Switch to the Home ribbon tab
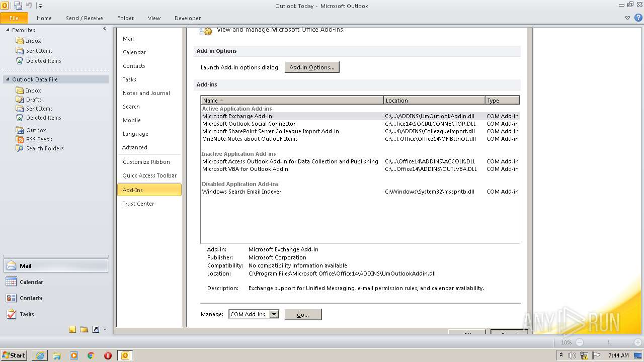The height and width of the screenshot is (362, 644). point(44,18)
